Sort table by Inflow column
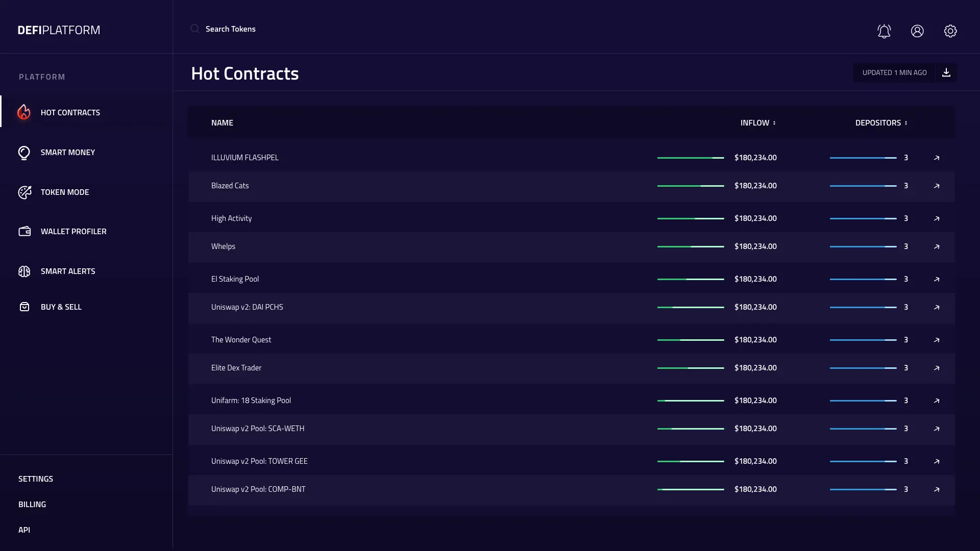Viewport: 980px width, 551px height. (x=758, y=123)
